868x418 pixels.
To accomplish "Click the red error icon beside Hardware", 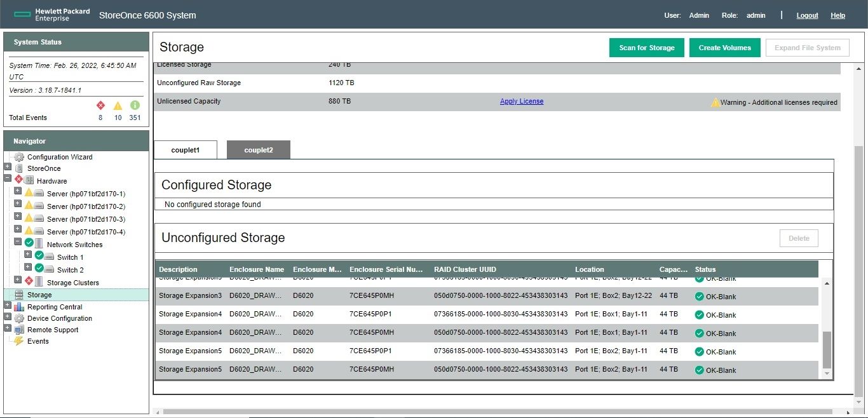I will 19,180.
